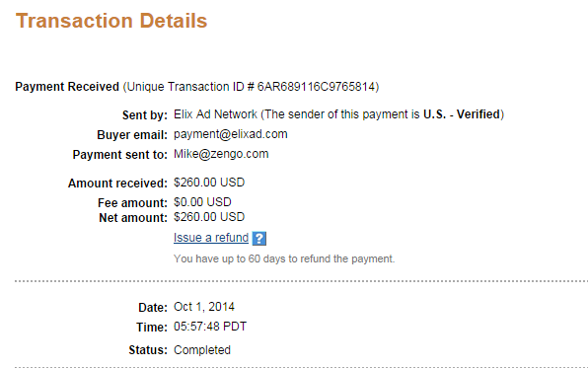This screenshot has height=368, width=588.
Task: Open the Issue a refund link
Action: coord(211,238)
